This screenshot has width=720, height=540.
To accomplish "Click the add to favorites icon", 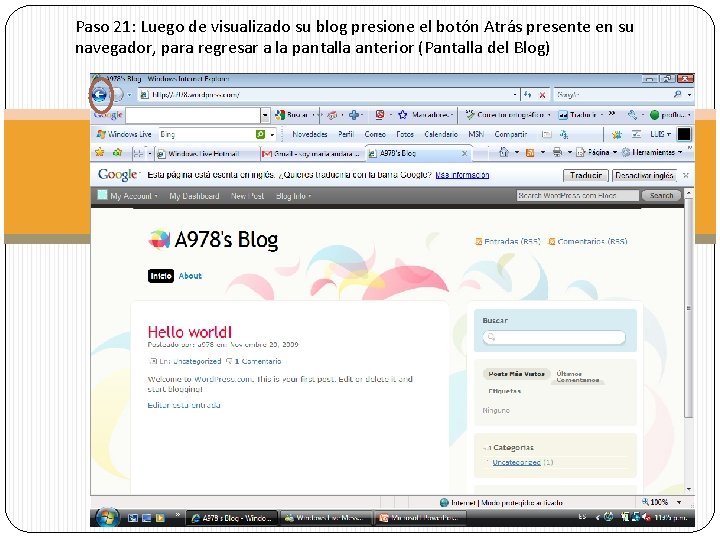I will [x=118, y=152].
